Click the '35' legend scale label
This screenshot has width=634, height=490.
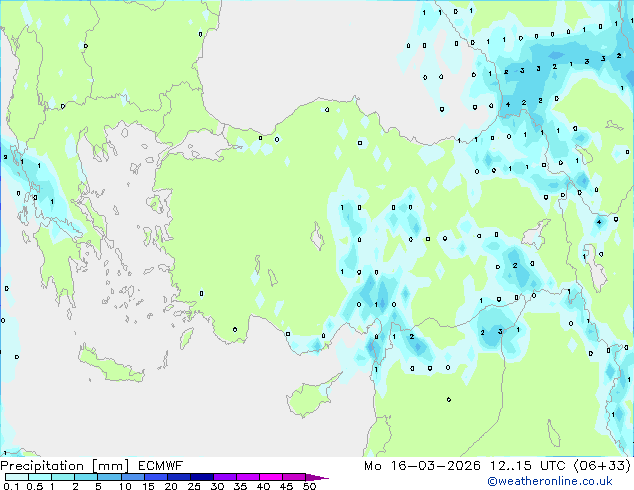coord(240,486)
